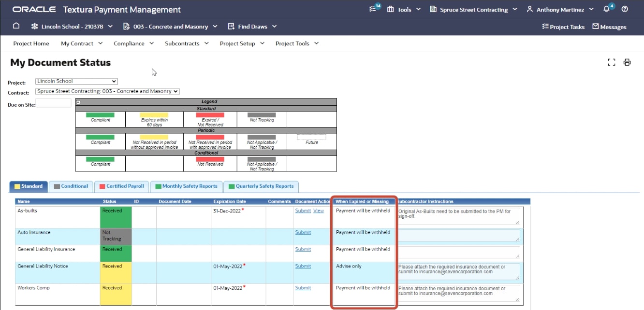644x310 pixels.
Task: Switch to the Monthly Safety Reports tab
Action: [x=187, y=186]
